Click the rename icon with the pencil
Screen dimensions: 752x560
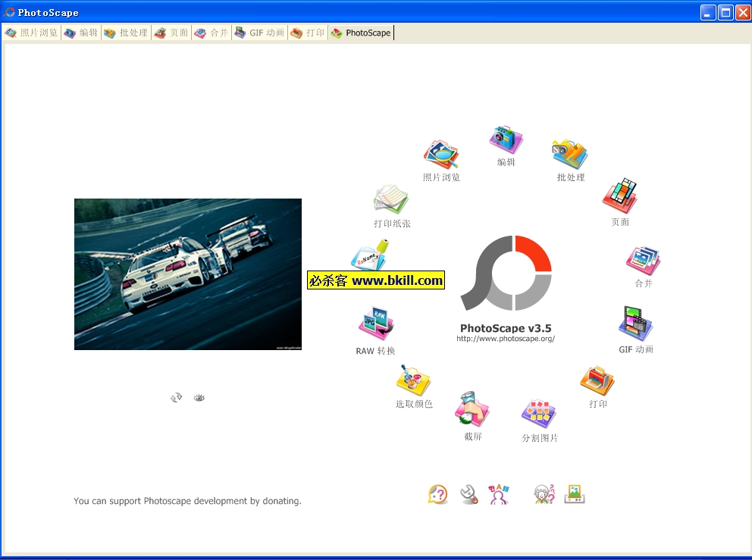(x=371, y=256)
